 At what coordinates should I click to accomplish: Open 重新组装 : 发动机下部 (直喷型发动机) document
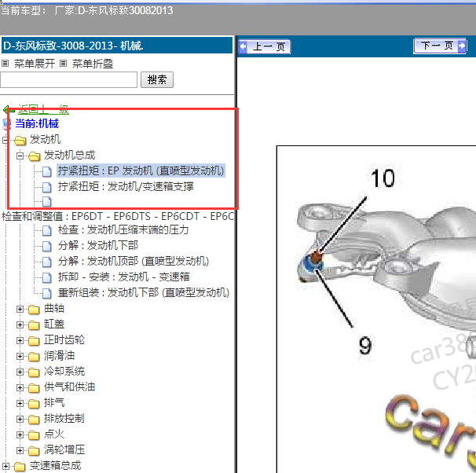(x=144, y=292)
